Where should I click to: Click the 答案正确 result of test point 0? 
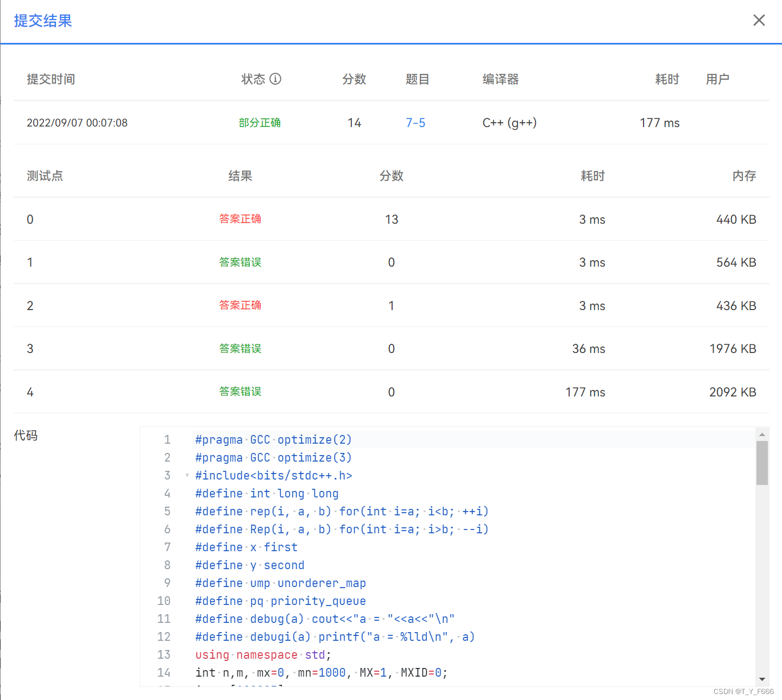(240, 219)
